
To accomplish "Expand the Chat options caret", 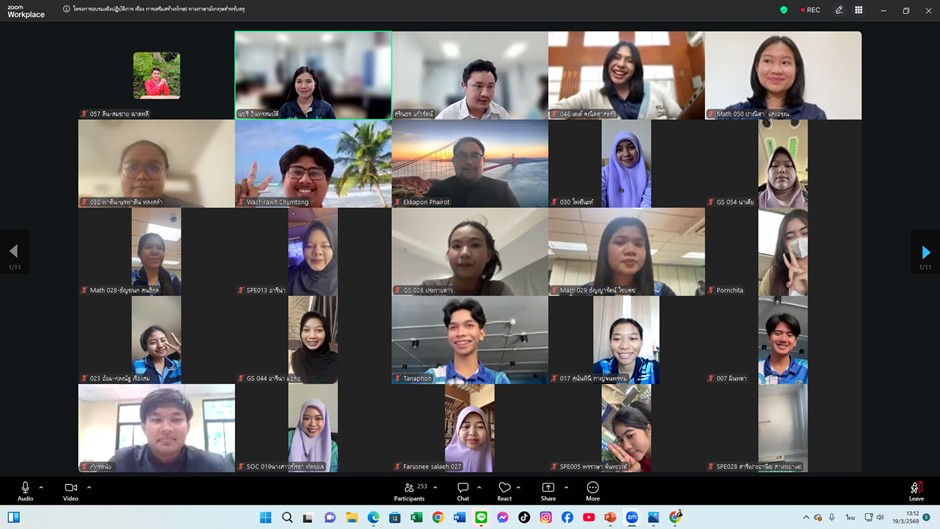I will tap(480, 487).
